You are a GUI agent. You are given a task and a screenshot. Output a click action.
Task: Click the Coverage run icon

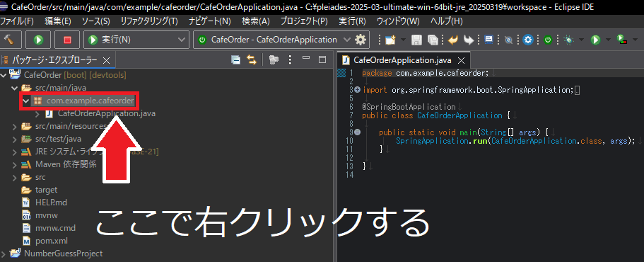[x=622, y=40]
